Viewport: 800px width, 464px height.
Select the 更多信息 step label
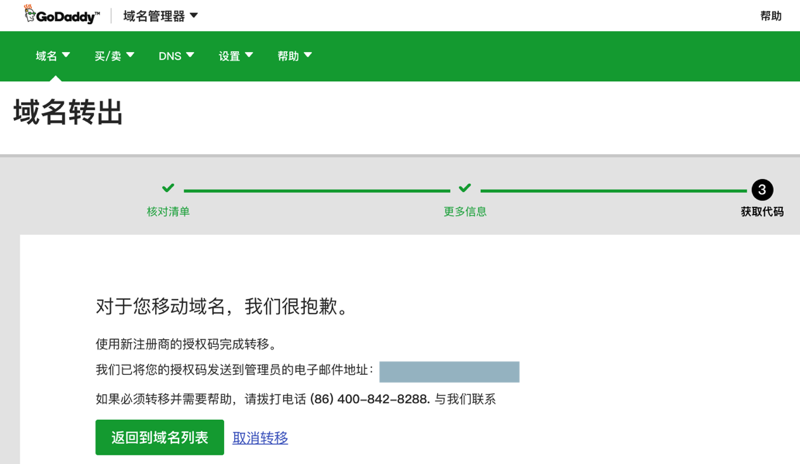(x=465, y=211)
